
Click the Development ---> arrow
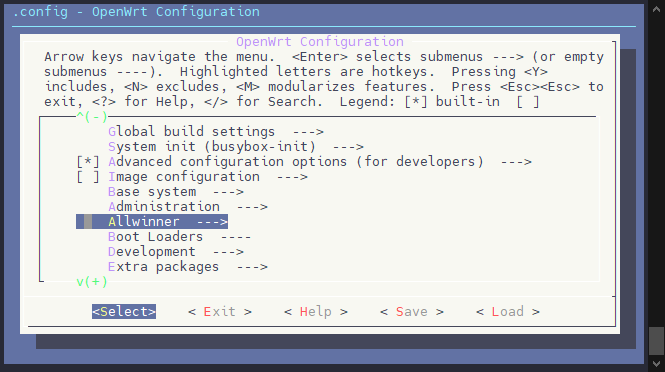pyautogui.click(x=228, y=252)
